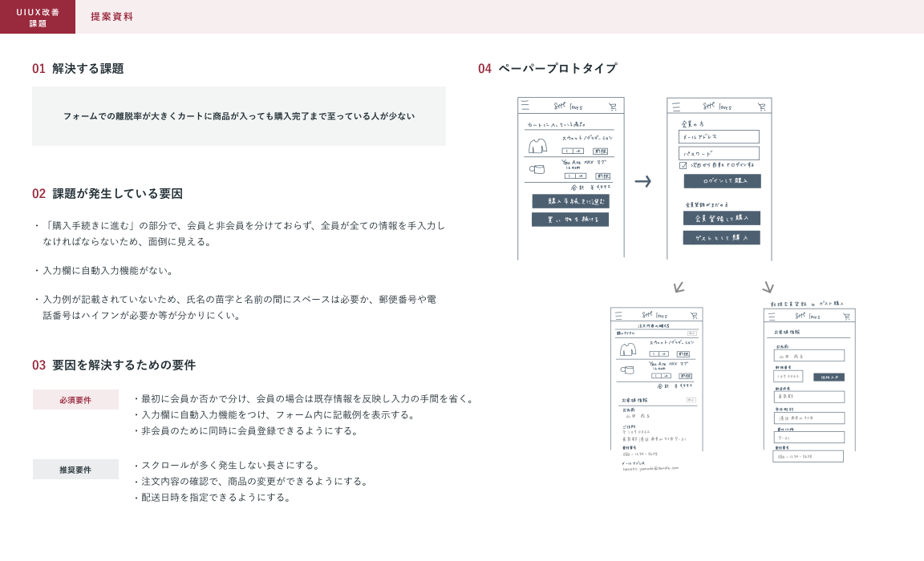Click the sweatshirt item icon in cart screen
924x561 pixels.
pyautogui.click(x=537, y=147)
